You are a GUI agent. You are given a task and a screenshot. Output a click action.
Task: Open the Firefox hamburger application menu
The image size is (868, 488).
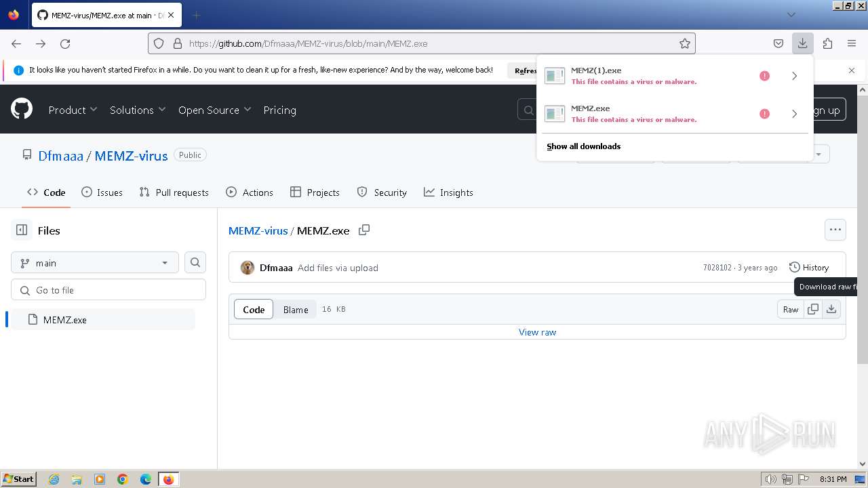pos(852,43)
